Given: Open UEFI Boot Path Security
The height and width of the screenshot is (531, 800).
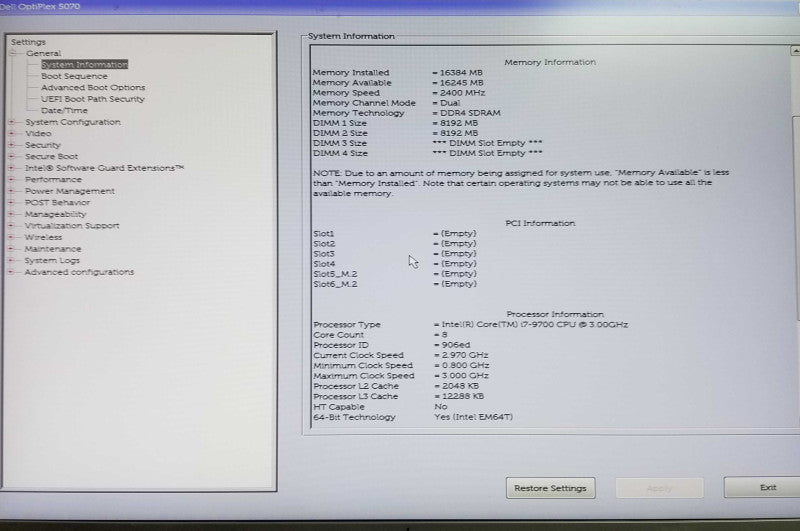Looking at the screenshot, I should (93, 99).
